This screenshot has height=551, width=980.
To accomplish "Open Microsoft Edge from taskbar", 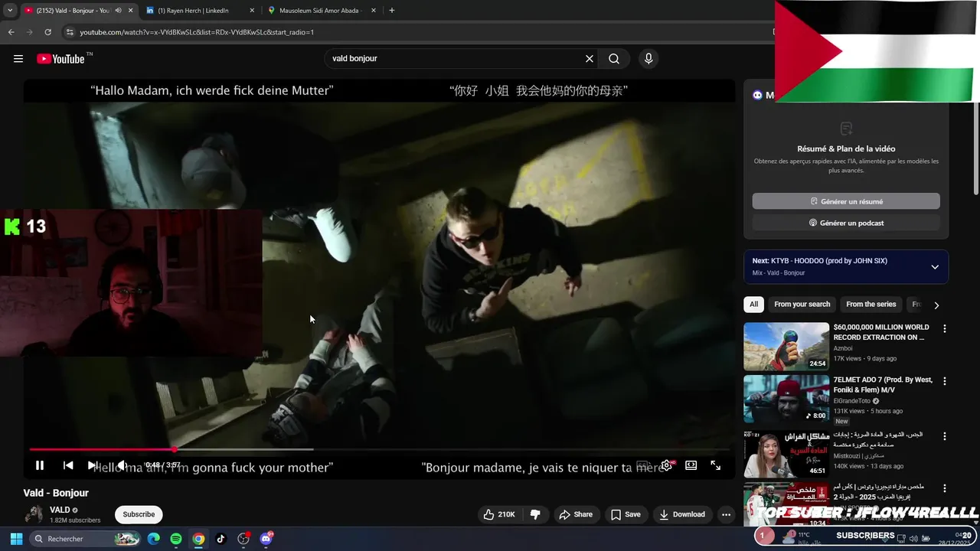I will tap(153, 539).
